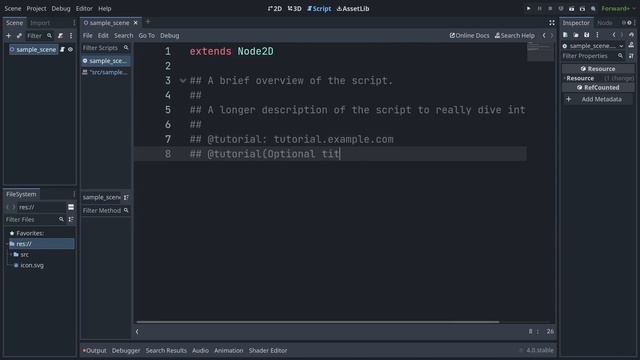
Task: Select icon.svg file
Action: tap(32, 265)
